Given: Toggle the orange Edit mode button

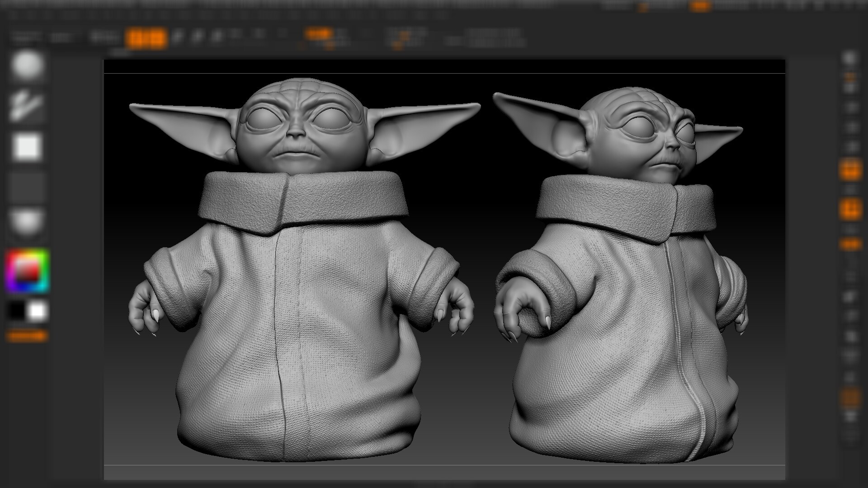Looking at the screenshot, I should 137,38.
